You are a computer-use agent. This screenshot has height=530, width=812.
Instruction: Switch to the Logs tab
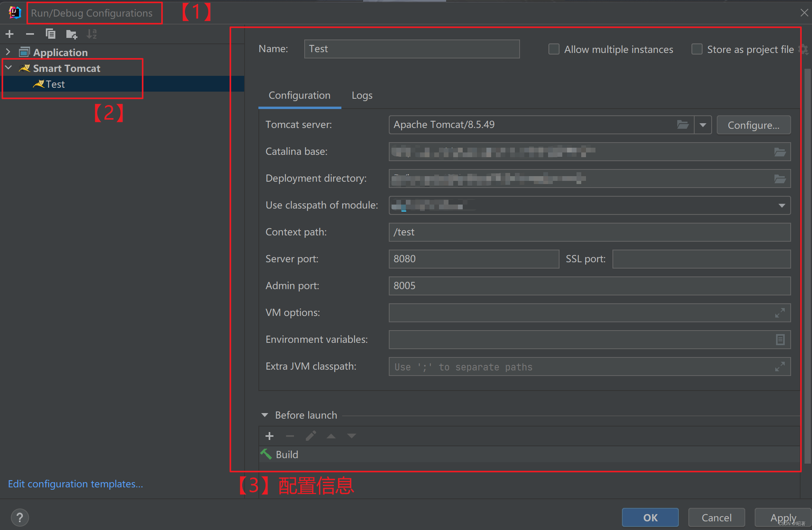[x=362, y=96]
